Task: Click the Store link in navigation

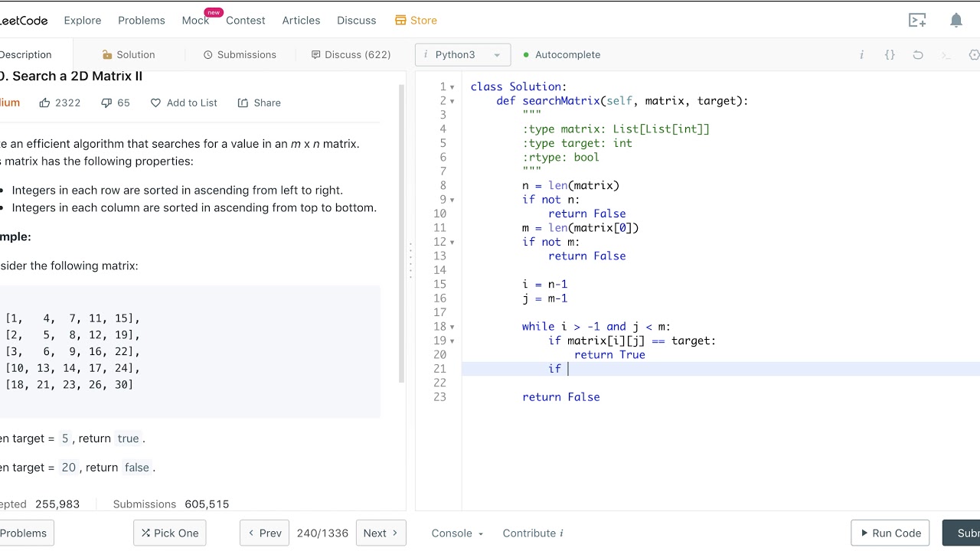Action: (416, 21)
